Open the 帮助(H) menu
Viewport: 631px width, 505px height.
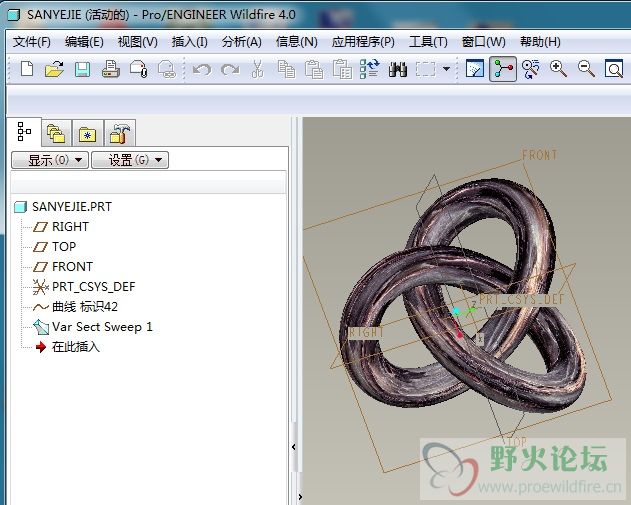pos(540,42)
